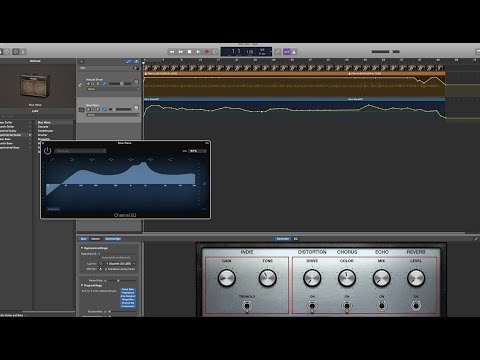Switch to the Spur tab in Smart Controls
Image resolution: width=480 pixels, height=360 pixels.
pos(84,239)
